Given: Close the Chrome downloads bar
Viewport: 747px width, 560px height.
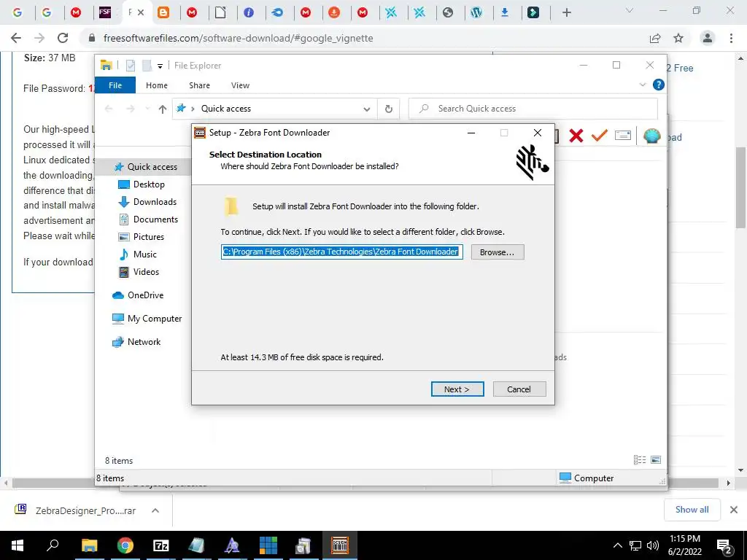Looking at the screenshot, I should (734, 510).
